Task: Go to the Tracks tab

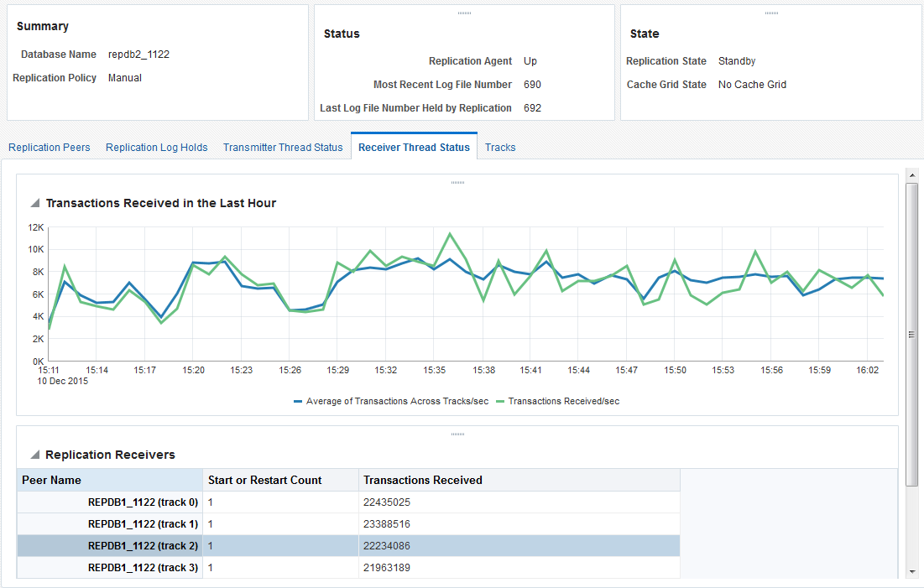Action: pos(500,148)
